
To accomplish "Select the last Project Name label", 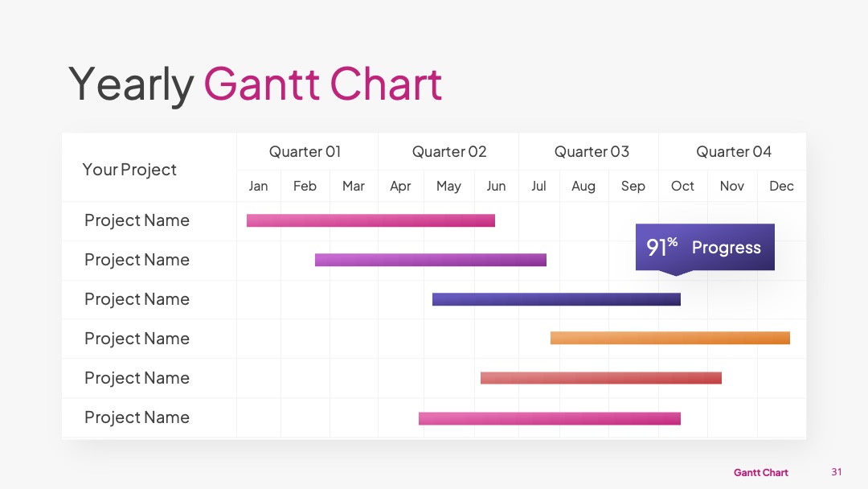I will click(x=137, y=417).
